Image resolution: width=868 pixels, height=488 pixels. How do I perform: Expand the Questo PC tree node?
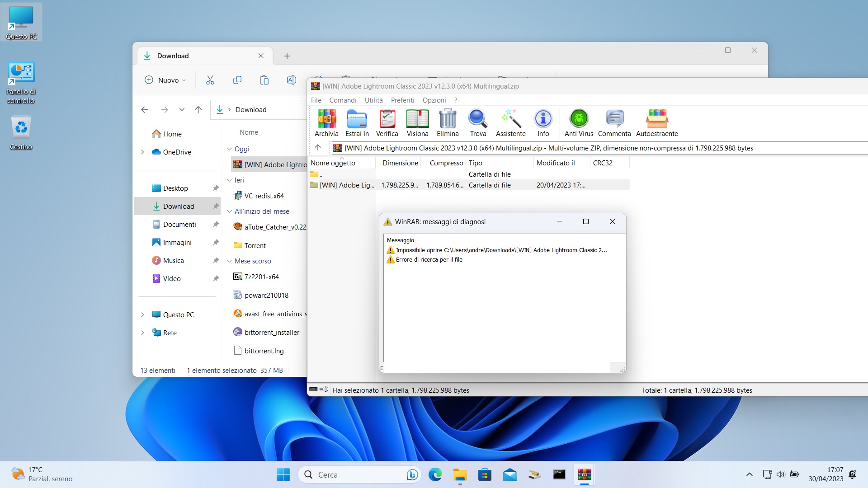142,314
